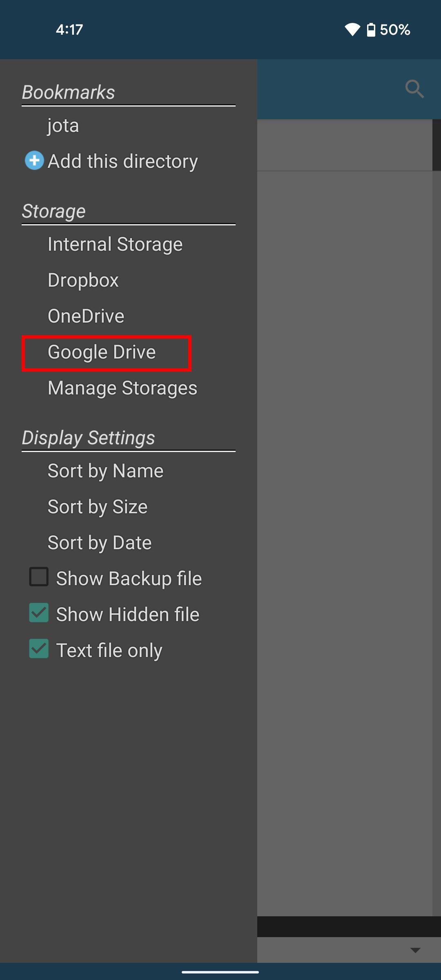The width and height of the screenshot is (441, 980).
Task: Enable the Show Backup file checkbox
Action: coord(39,577)
